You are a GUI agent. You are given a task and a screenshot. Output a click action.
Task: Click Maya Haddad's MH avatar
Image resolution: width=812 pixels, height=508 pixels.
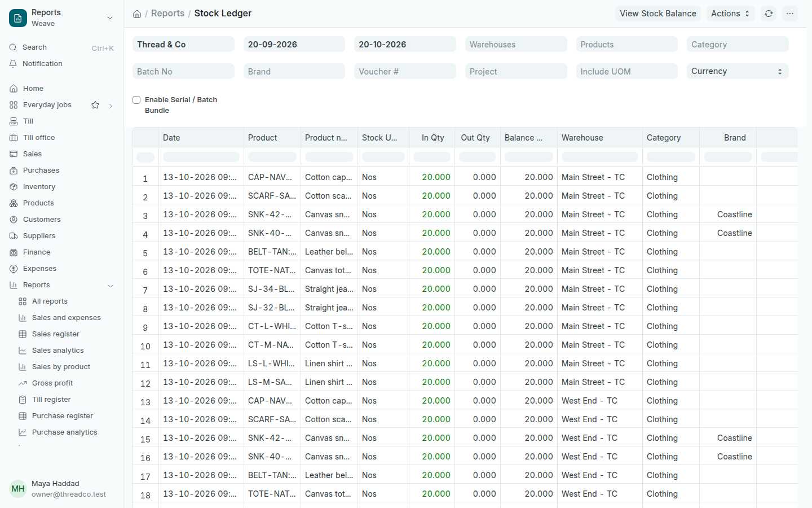click(18, 489)
